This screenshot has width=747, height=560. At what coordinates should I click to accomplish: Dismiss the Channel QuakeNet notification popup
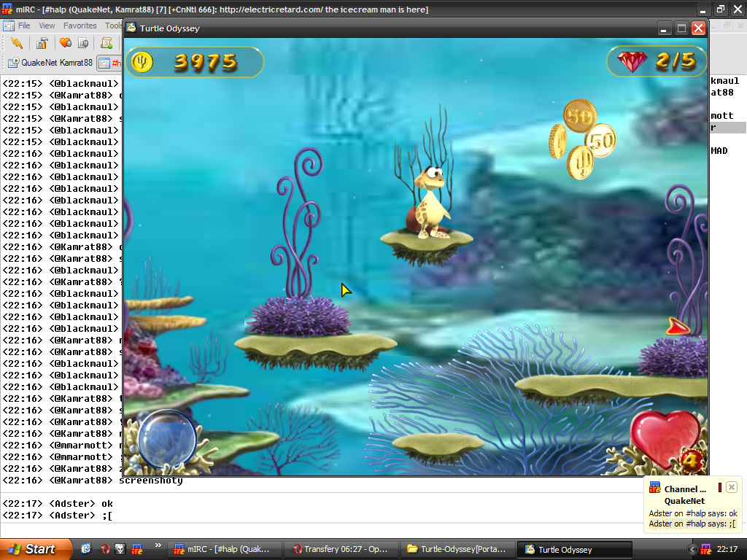tap(731, 487)
